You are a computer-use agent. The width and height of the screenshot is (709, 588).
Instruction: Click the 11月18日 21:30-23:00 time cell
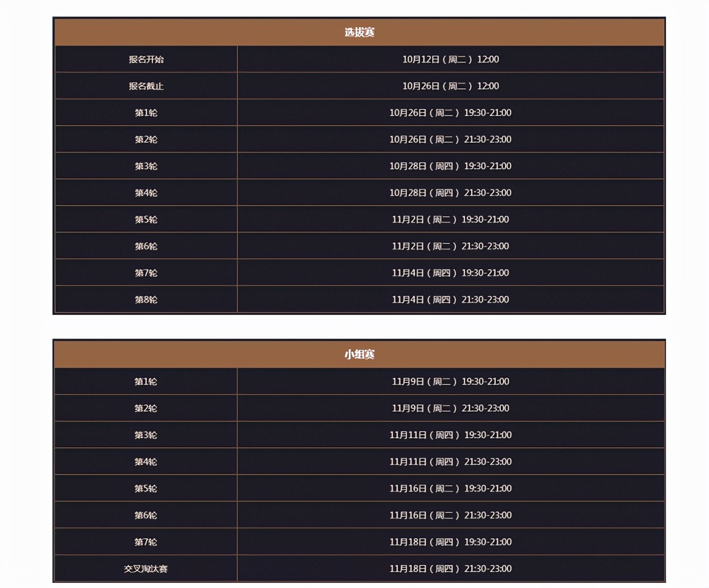[450, 569]
